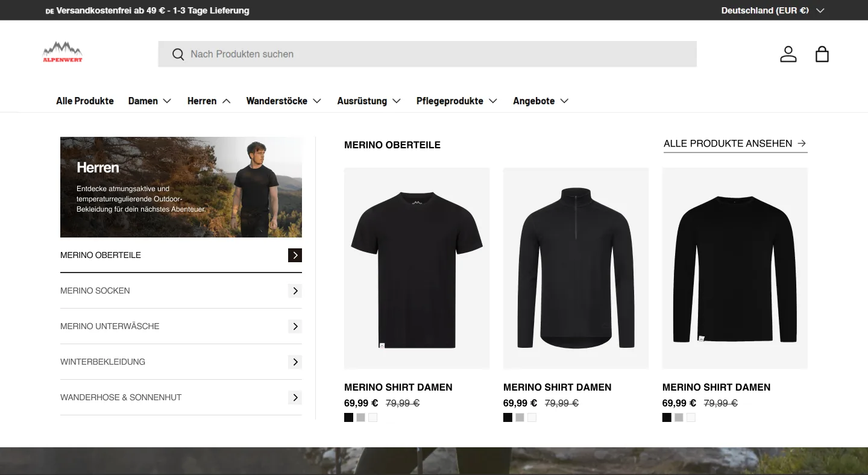
Task: Pick white swatch under the long-sleeve crew shirt
Action: pyautogui.click(x=691, y=417)
